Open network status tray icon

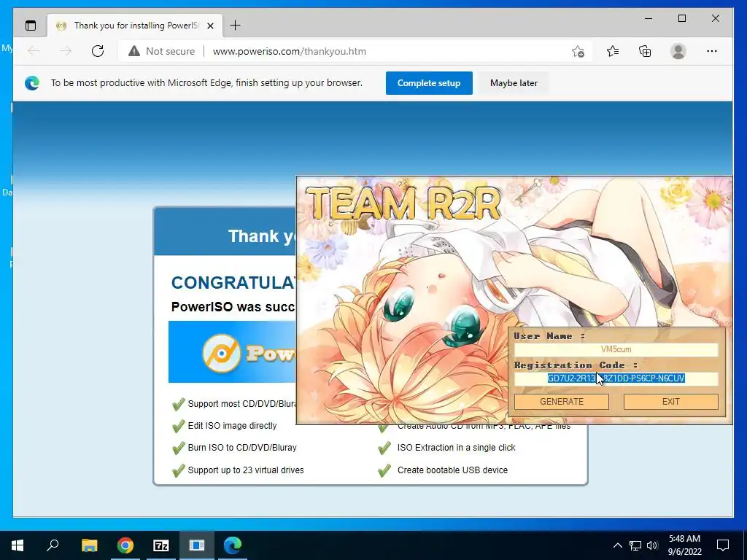click(x=635, y=545)
